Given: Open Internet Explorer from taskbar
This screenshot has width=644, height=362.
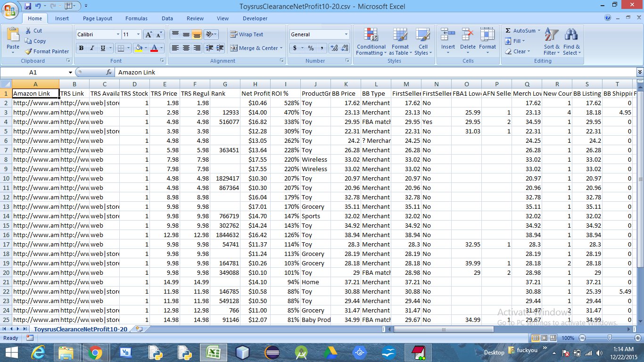Looking at the screenshot, I should coord(38,352).
